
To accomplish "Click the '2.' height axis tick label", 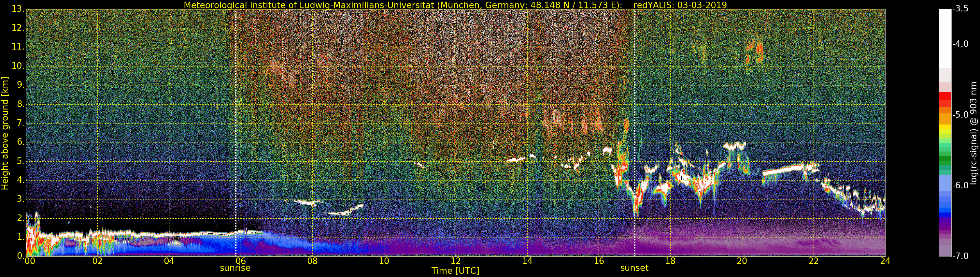I will (x=21, y=218).
